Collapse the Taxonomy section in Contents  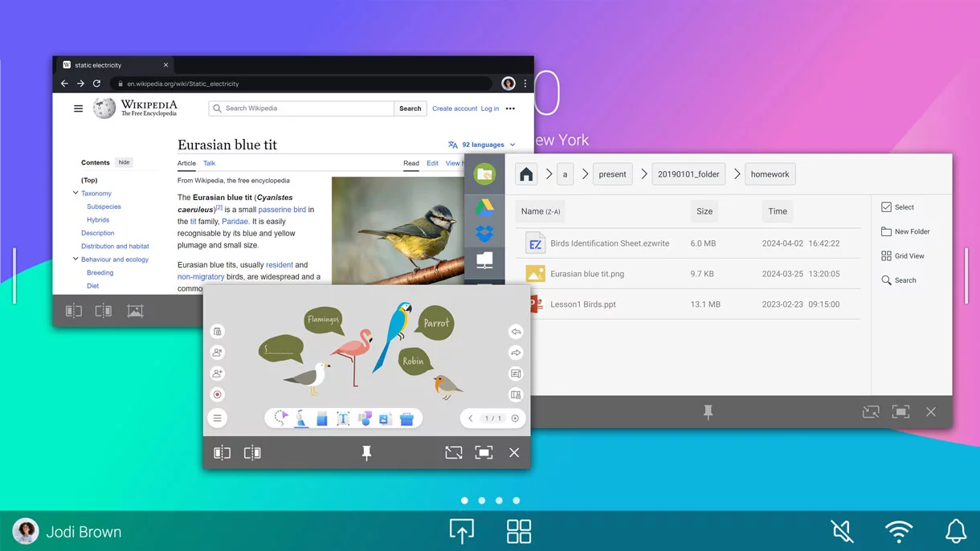(x=76, y=194)
